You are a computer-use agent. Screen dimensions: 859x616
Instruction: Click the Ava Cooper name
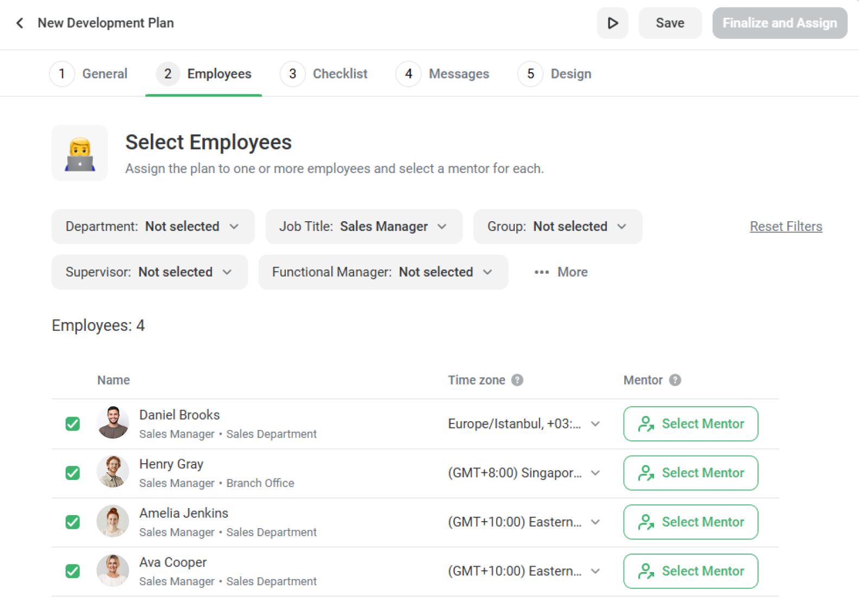(173, 562)
